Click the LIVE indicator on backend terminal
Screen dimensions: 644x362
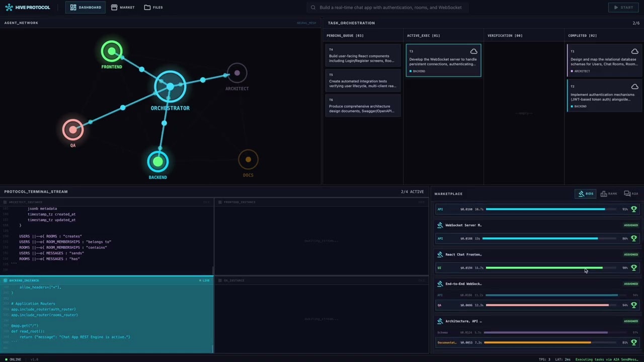(x=204, y=280)
